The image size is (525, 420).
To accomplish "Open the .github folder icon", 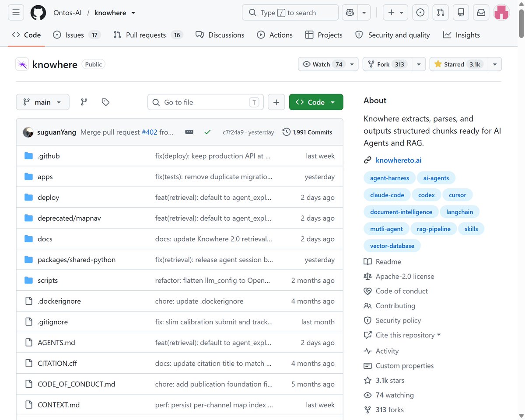I will click(29, 156).
